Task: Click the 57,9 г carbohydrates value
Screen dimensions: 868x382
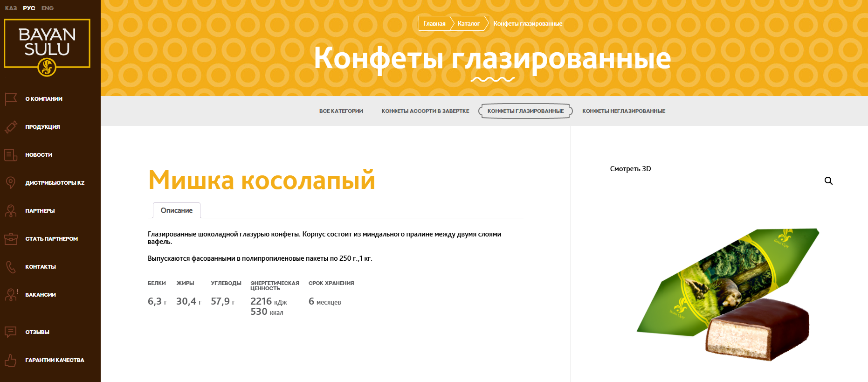Action: tap(223, 301)
